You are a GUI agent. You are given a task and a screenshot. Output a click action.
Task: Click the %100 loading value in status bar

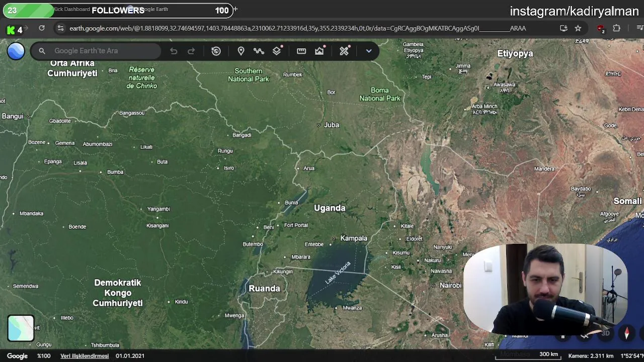[44, 356]
